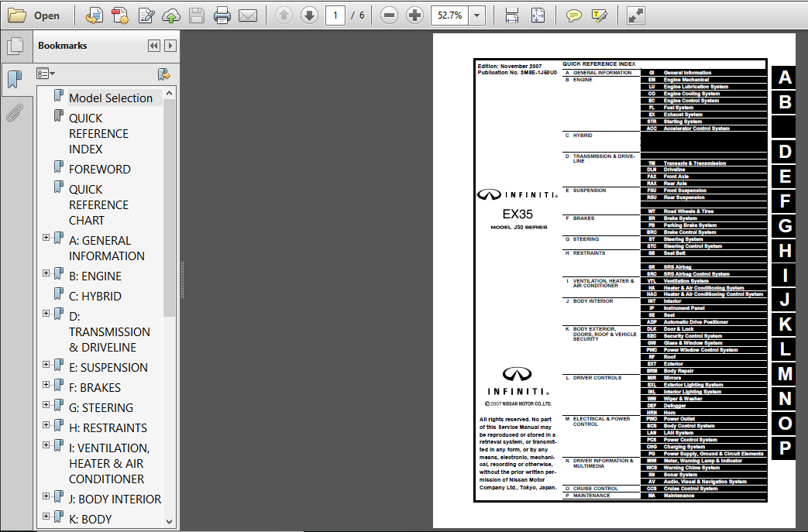The width and height of the screenshot is (808, 532).
Task: Click the upload to cloud icon
Action: (x=171, y=15)
